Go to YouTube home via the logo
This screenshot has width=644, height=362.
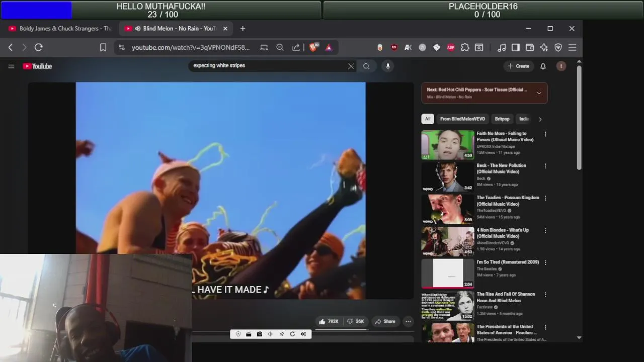pyautogui.click(x=37, y=66)
